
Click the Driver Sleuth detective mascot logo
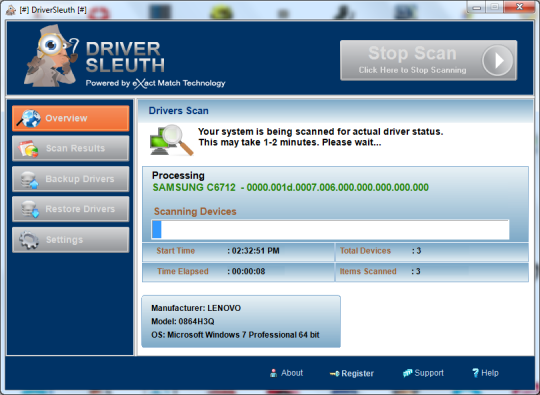click(51, 56)
